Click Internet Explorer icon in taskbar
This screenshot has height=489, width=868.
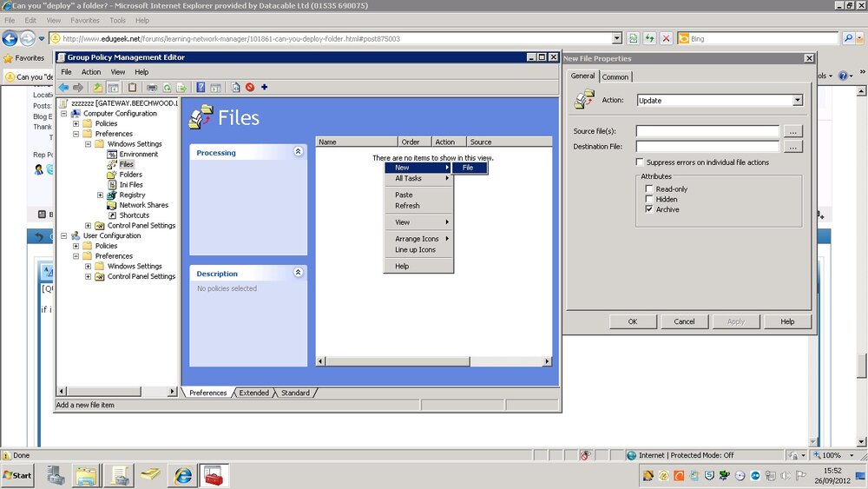click(182, 475)
